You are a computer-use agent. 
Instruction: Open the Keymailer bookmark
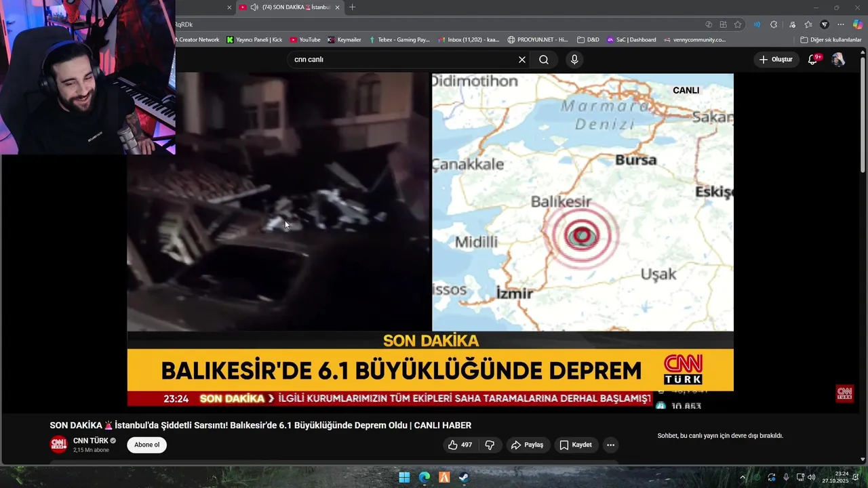344,40
